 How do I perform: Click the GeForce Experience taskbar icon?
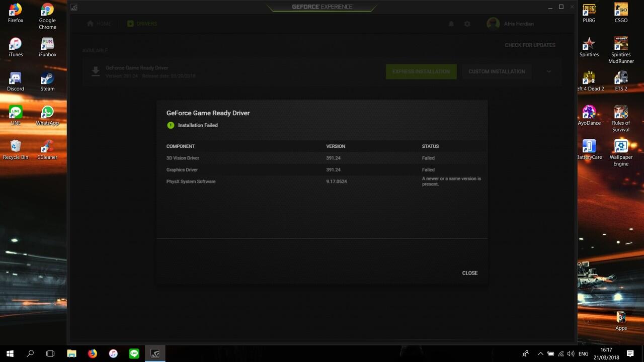coord(155,353)
